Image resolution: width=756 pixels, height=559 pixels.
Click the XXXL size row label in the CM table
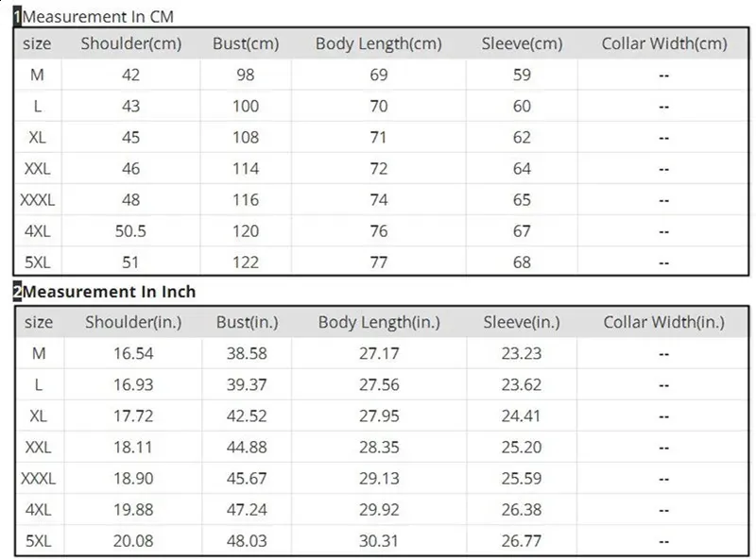[x=38, y=200]
